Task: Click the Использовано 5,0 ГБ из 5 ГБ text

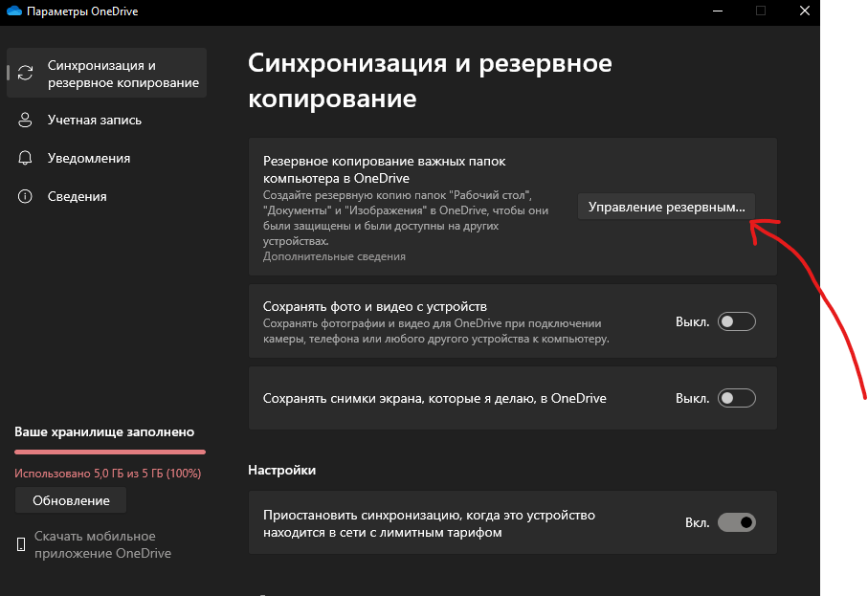Action: click(108, 474)
